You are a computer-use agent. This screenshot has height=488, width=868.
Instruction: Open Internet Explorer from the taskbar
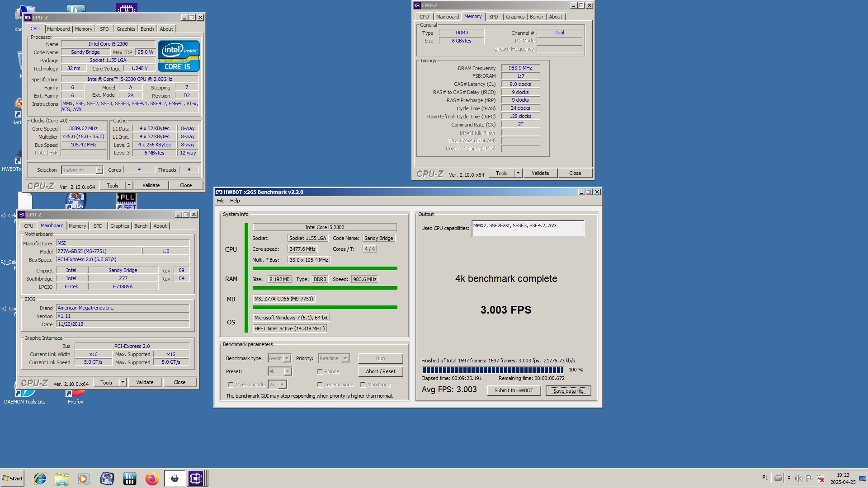pos(40,479)
